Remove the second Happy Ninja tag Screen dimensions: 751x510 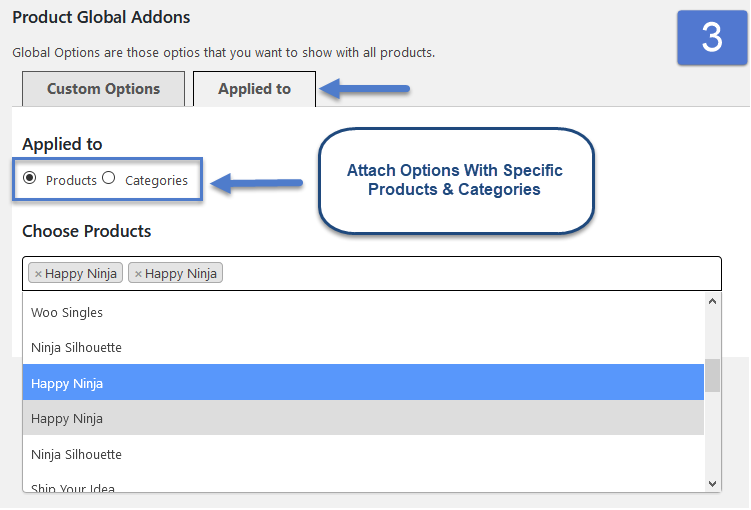(138, 274)
